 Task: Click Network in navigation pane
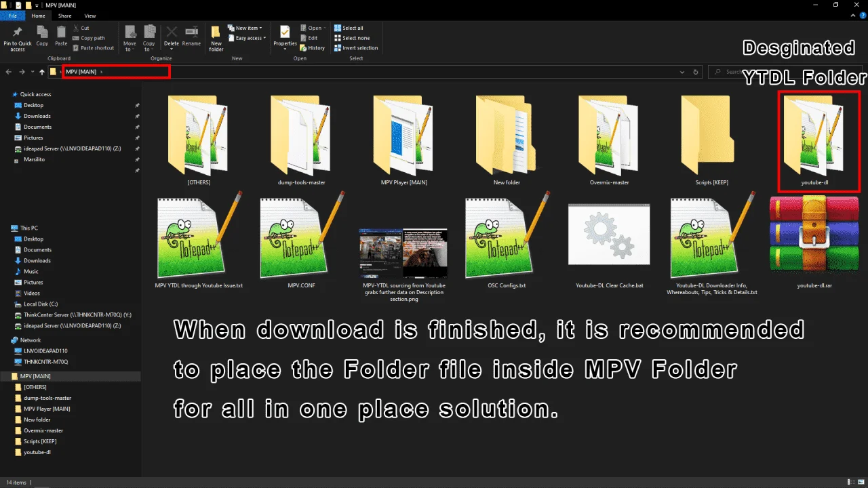[30, 340]
